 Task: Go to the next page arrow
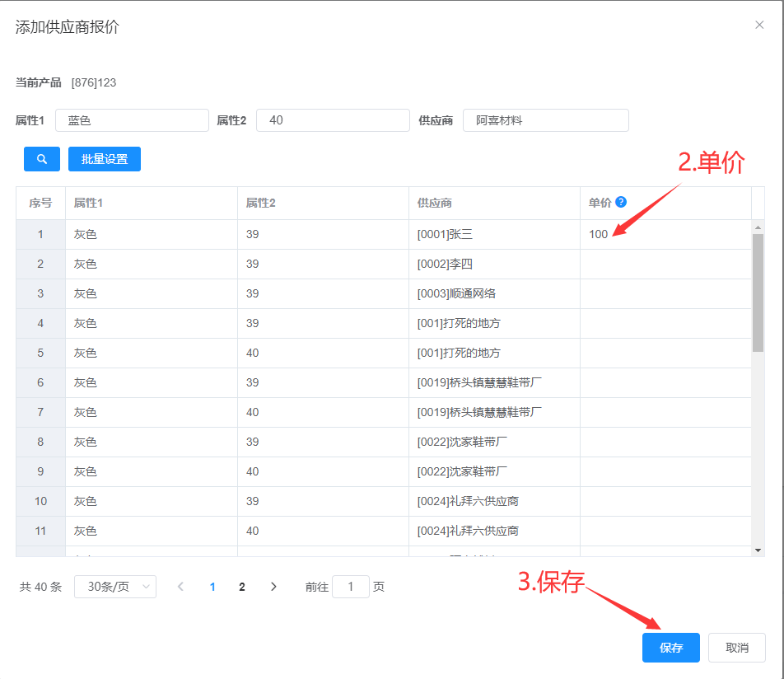point(273,587)
